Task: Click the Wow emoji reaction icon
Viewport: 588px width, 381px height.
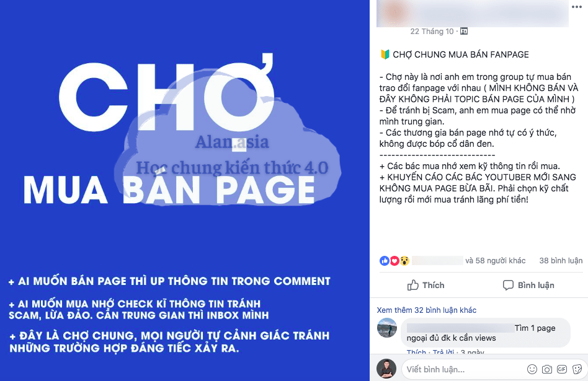Action: coord(404,261)
